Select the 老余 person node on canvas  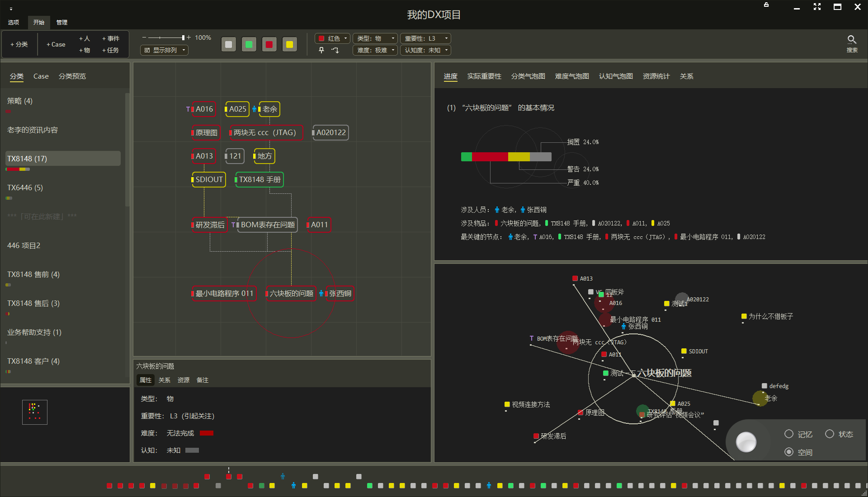click(x=269, y=109)
